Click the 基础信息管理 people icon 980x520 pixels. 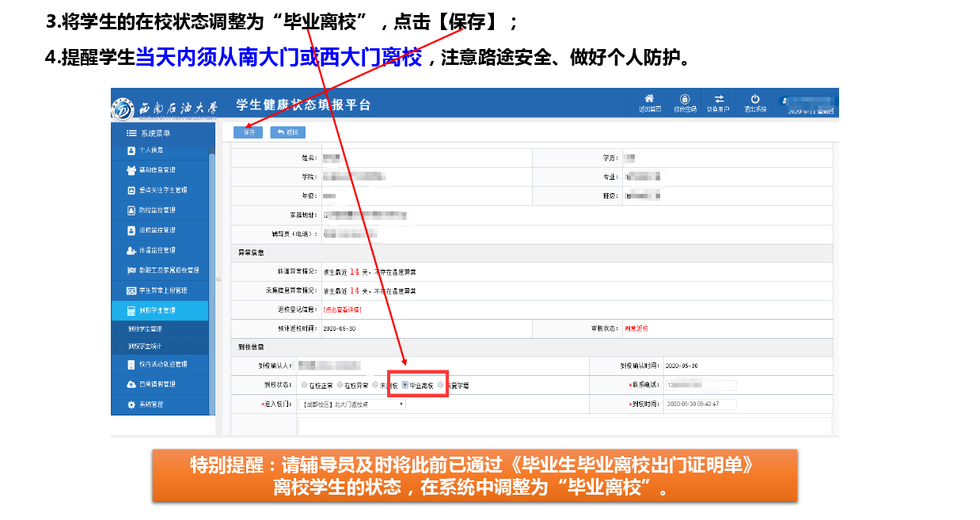click(131, 170)
